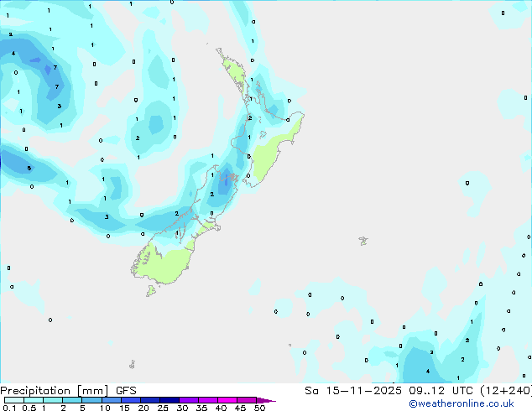This screenshot has height=411, width=532.
Task: Open the weatheronline.co.uk copyright link
Action: (x=462, y=403)
